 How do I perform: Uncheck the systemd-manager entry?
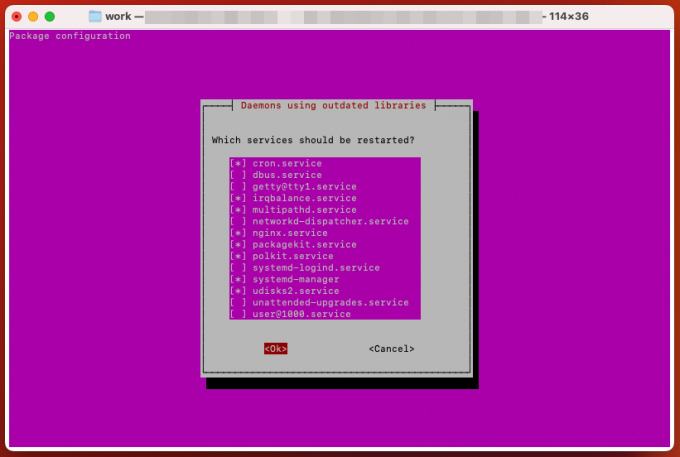237,279
